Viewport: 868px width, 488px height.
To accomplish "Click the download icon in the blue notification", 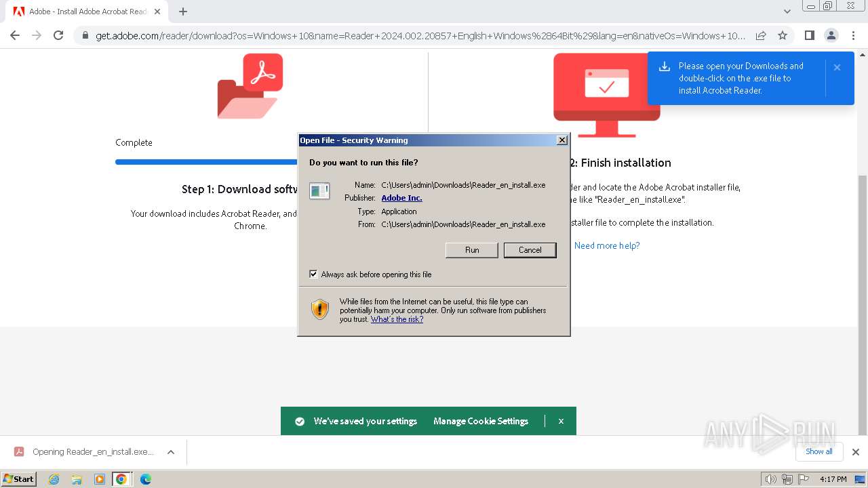I will tap(665, 66).
